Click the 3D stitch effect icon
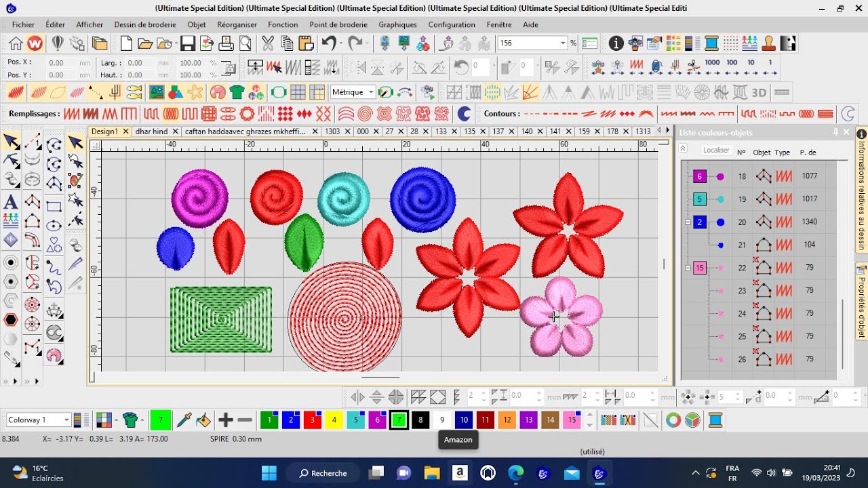This screenshot has height=488, width=868. point(759,92)
